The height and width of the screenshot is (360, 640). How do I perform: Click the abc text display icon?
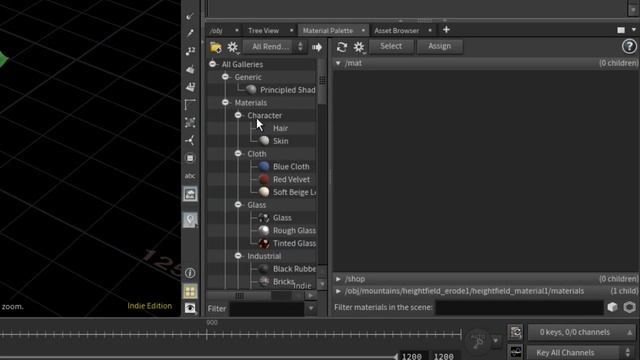click(190, 176)
